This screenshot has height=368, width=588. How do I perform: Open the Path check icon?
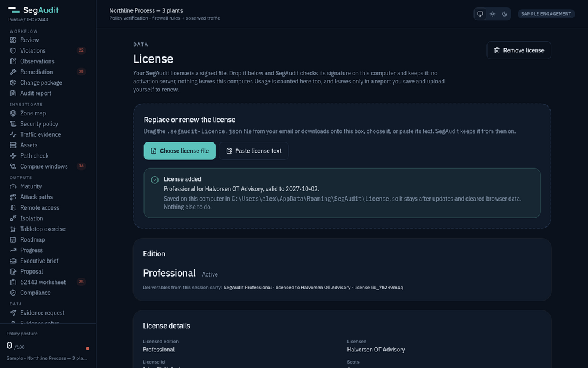pyautogui.click(x=13, y=155)
